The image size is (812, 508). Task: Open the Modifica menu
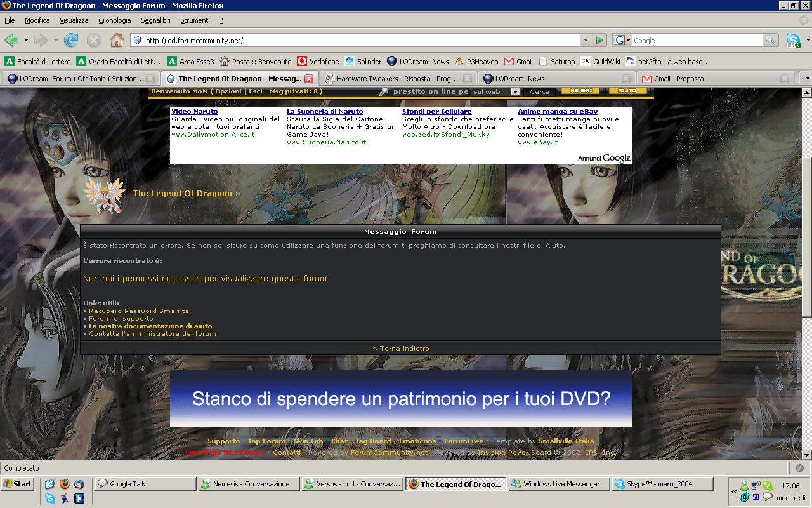tap(37, 20)
